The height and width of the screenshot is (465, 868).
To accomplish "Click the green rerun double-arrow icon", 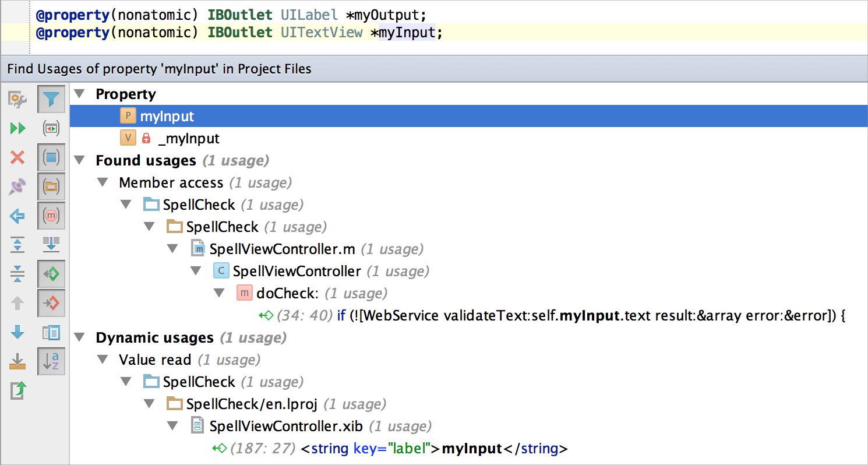I will (17, 128).
